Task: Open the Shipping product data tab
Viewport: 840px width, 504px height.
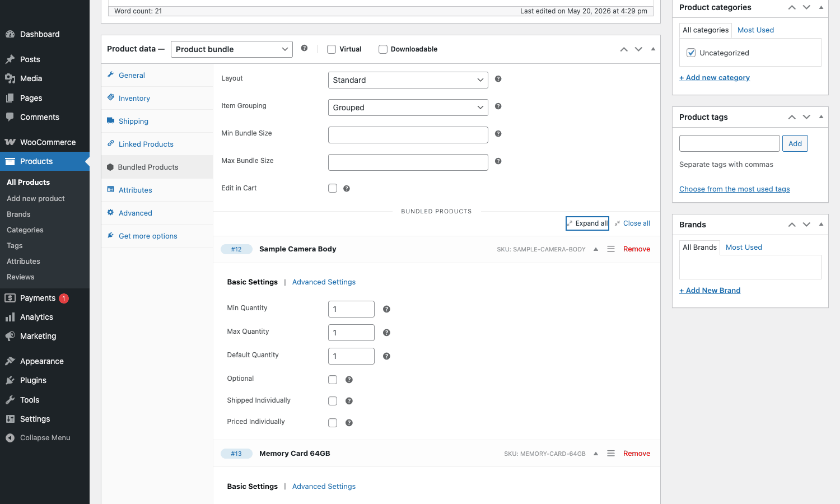Action: click(133, 121)
